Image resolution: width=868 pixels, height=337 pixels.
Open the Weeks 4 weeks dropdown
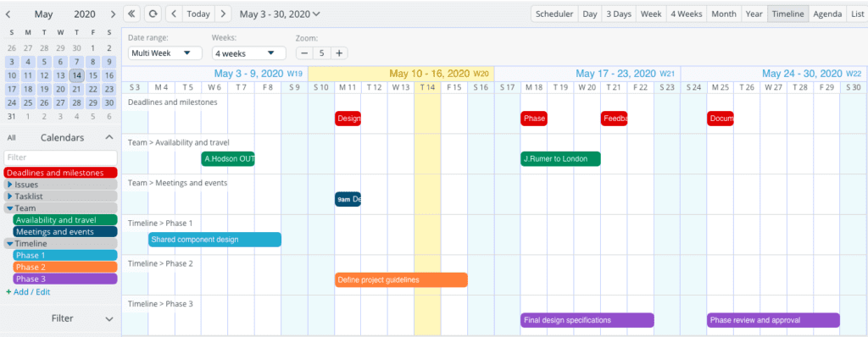coord(248,53)
